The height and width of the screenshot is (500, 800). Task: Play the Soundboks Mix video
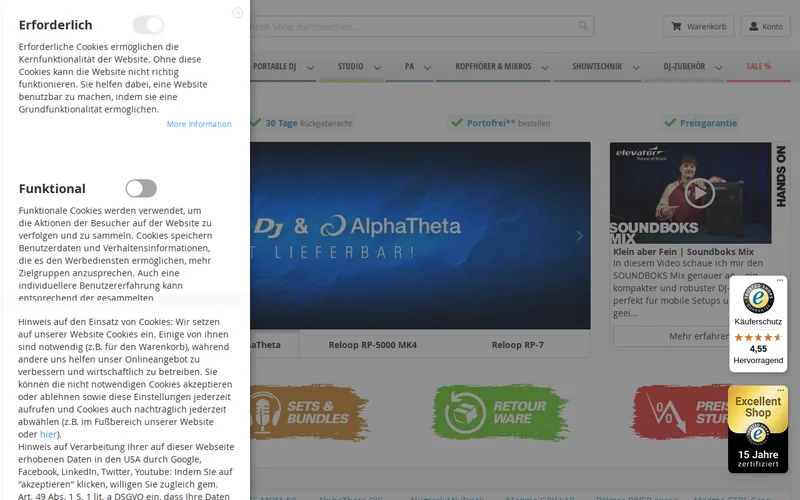pyautogui.click(x=699, y=193)
